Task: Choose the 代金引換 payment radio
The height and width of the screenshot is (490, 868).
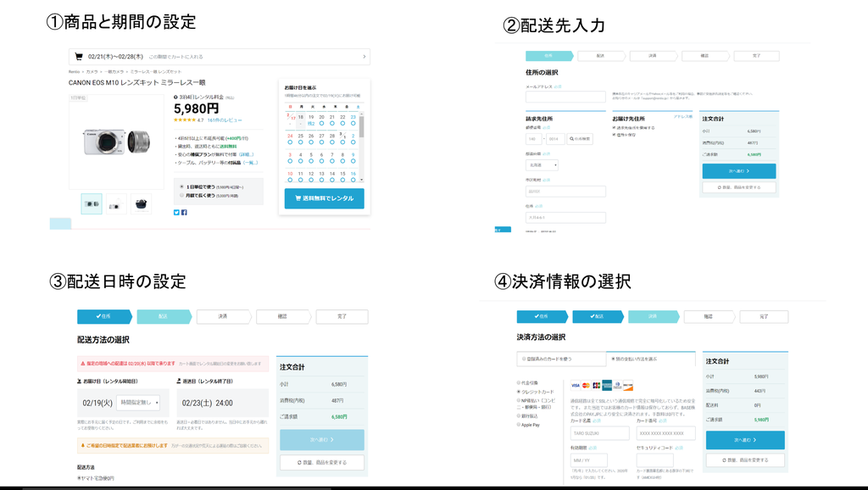Action: (519, 382)
